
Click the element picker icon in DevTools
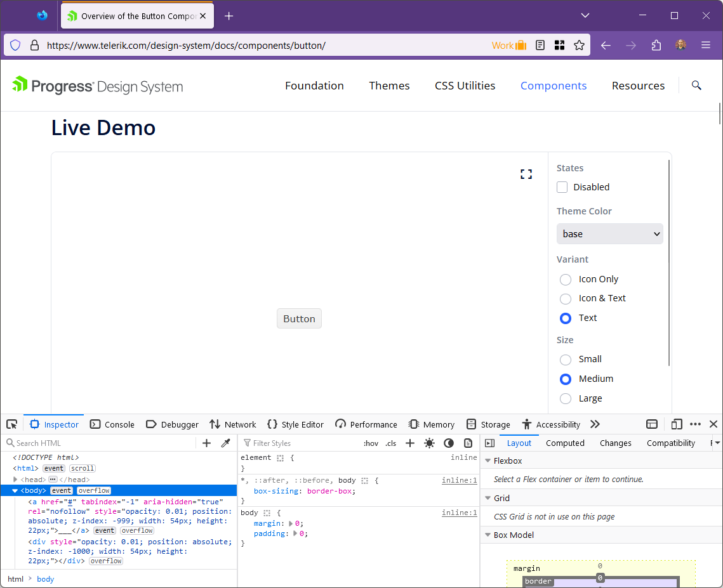(x=11, y=424)
